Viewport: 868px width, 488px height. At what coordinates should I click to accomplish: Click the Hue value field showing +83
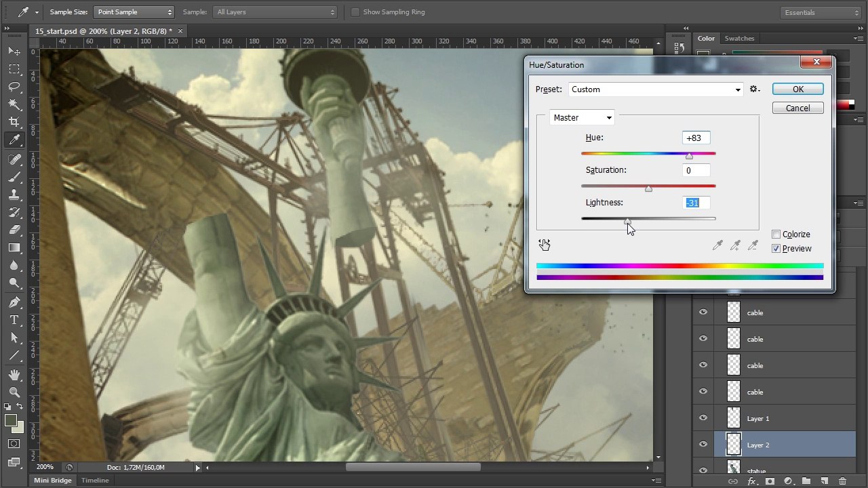tap(696, 138)
